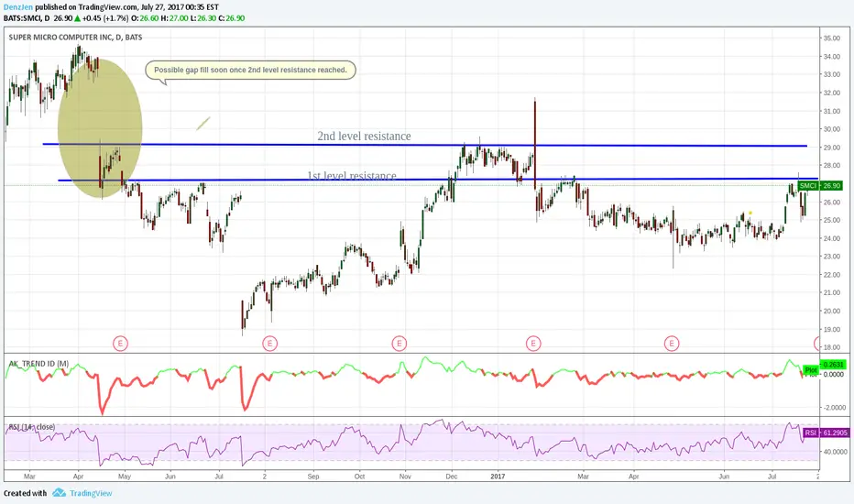The width and height of the screenshot is (854, 504).
Task: Select the olive highlighted ellipse drawing
Action: [x=100, y=128]
